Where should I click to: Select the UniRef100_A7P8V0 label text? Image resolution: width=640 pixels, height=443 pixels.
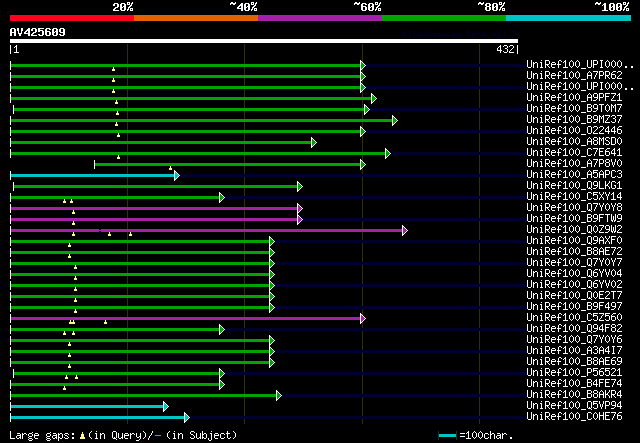(574, 164)
